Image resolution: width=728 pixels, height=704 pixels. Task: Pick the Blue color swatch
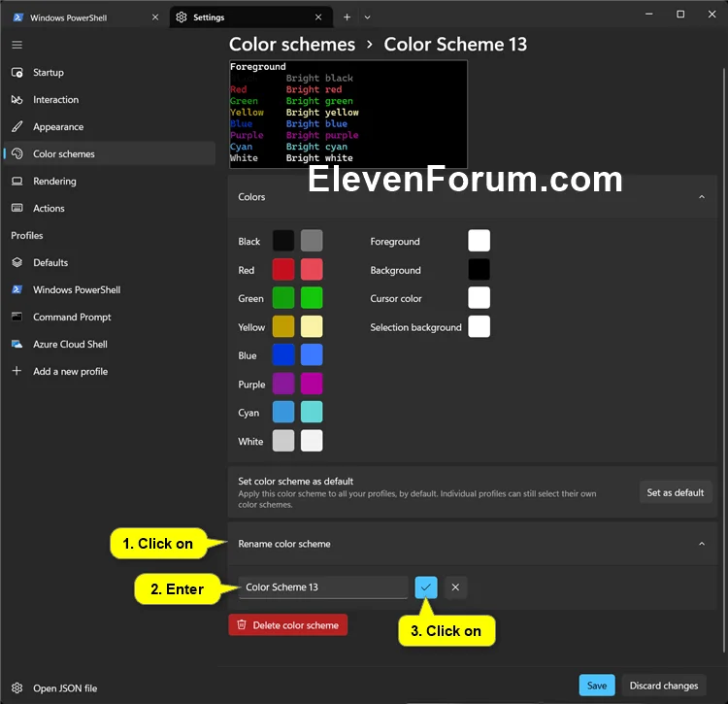coord(283,354)
